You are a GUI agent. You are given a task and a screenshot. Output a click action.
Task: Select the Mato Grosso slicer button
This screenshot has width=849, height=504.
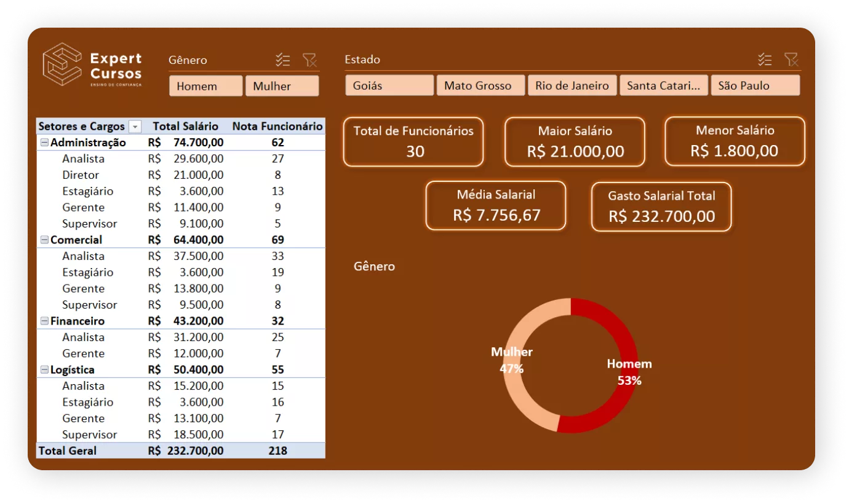point(480,85)
